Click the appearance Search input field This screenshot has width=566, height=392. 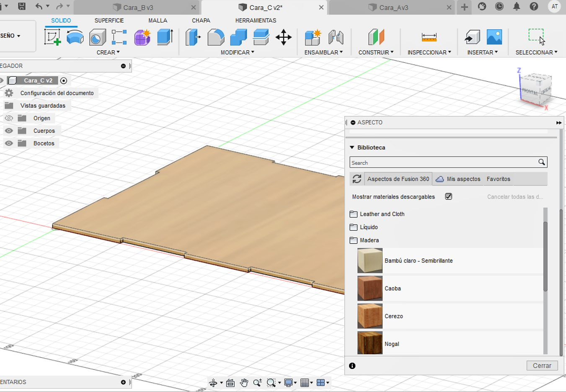coord(448,162)
